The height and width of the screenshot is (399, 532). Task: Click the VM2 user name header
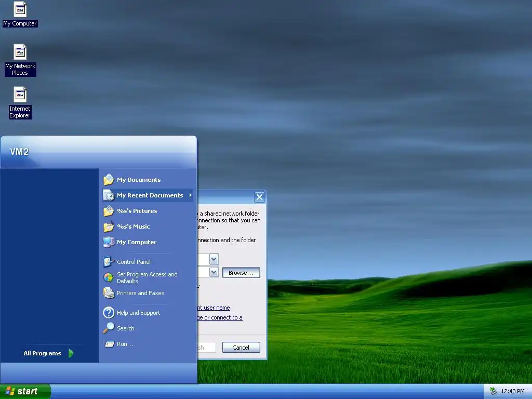click(19, 151)
